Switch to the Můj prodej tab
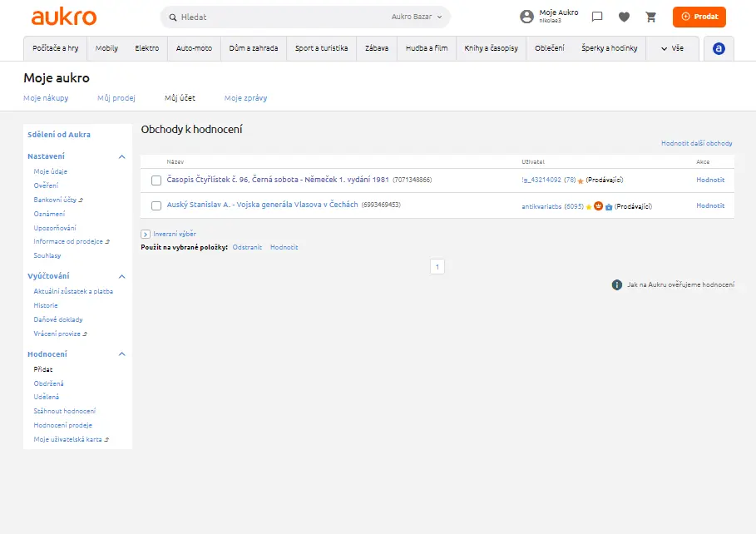Screen dimensions: 756x534 [x=116, y=98]
